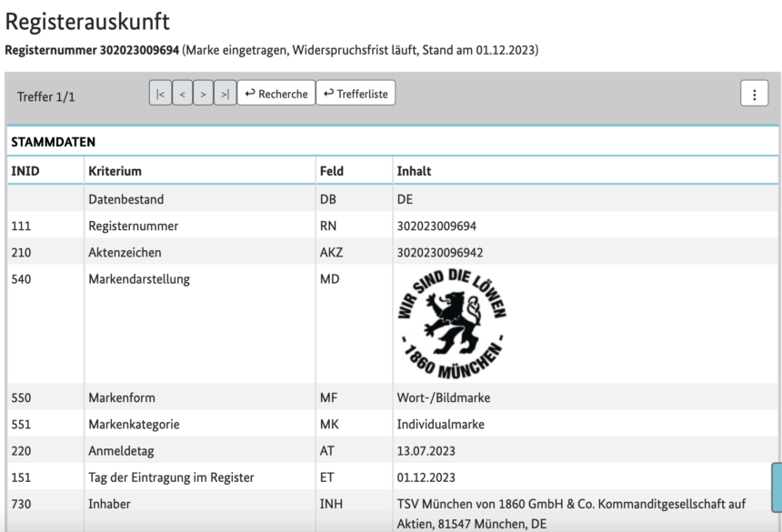Click the Markenkategorie criterion label
The width and height of the screenshot is (782, 532).
tap(134, 425)
